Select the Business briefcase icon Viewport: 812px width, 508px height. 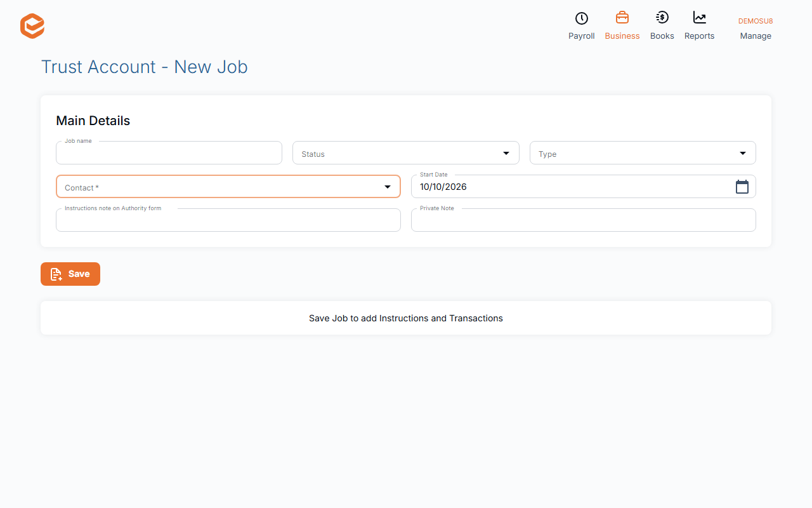[x=622, y=18]
